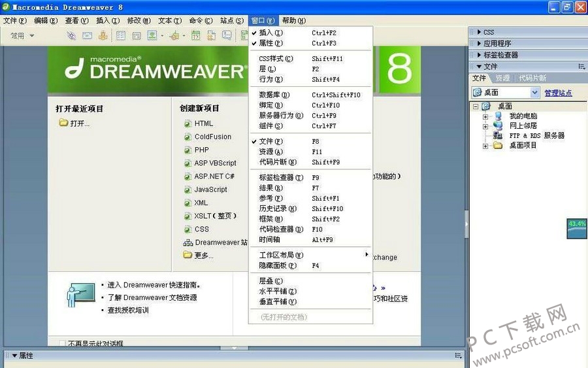Select 行为 menu item
Image resolution: width=588 pixels, height=368 pixels.
click(310, 79)
